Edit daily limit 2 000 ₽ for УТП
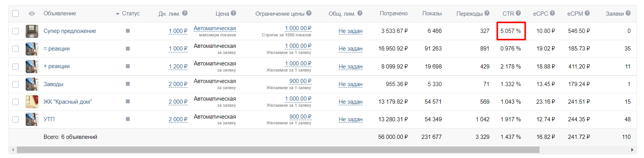The height and width of the screenshot is (158, 644). click(x=178, y=119)
